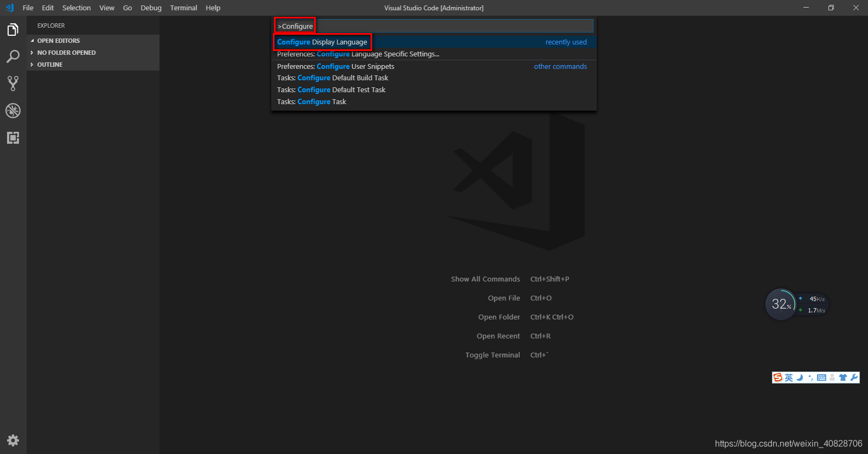Select Configure User Snippets command

[434, 66]
